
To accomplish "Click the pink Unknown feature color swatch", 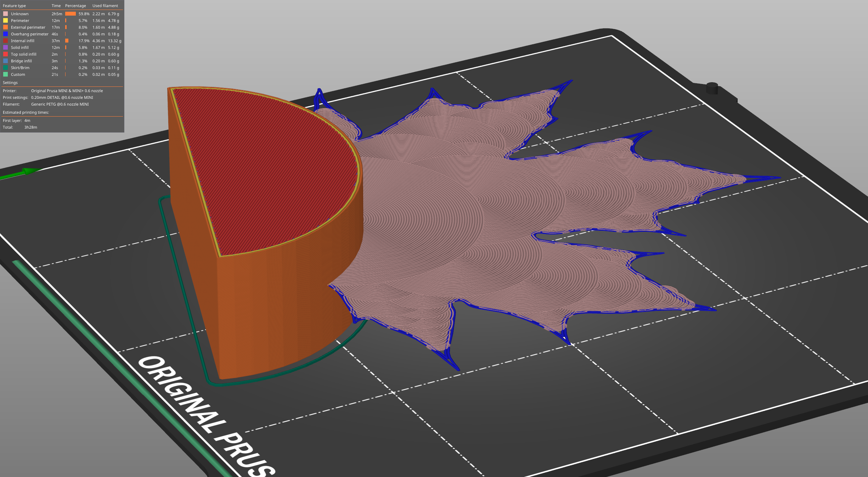I will pos(5,13).
